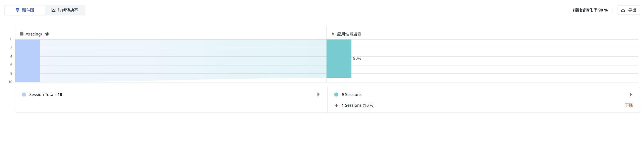Click the 90% conversion label on chart
The width and height of the screenshot is (644, 150).
point(357,58)
